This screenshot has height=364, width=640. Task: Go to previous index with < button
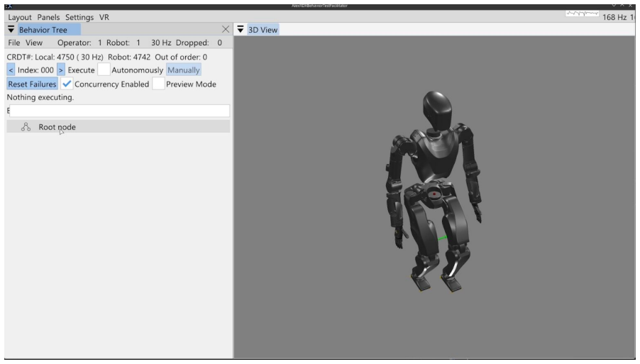[11, 70]
